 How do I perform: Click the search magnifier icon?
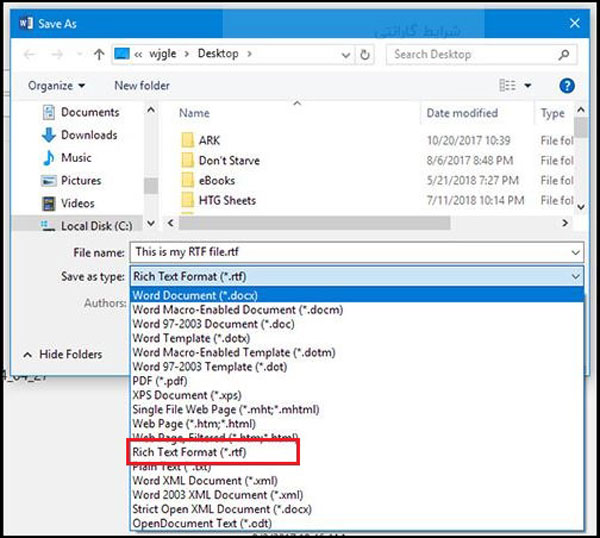(x=563, y=55)
